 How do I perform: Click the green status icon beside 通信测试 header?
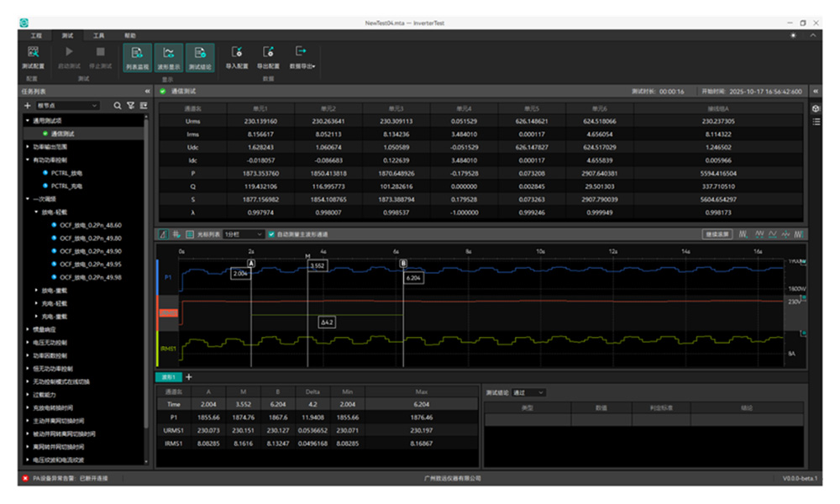[163, 91]
